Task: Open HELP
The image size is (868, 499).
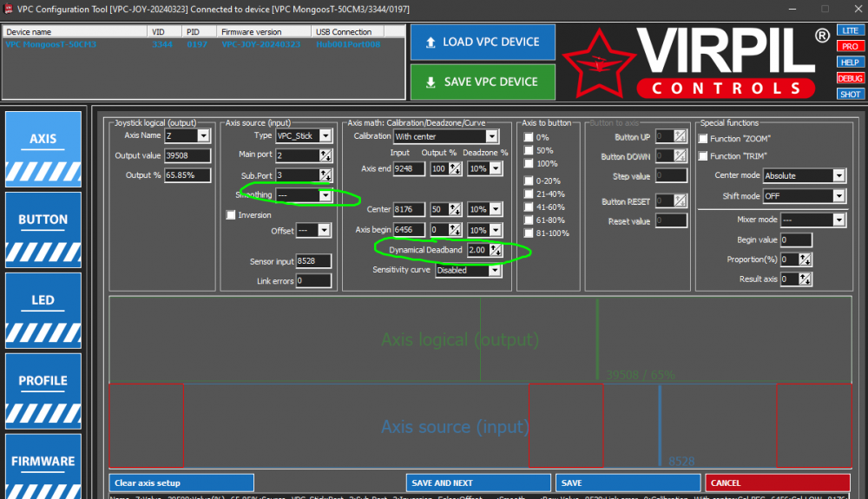Action: point(850,62)
